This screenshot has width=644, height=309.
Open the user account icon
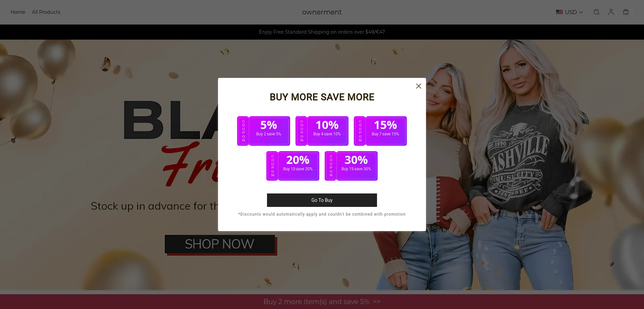click(x=611, y=12)
